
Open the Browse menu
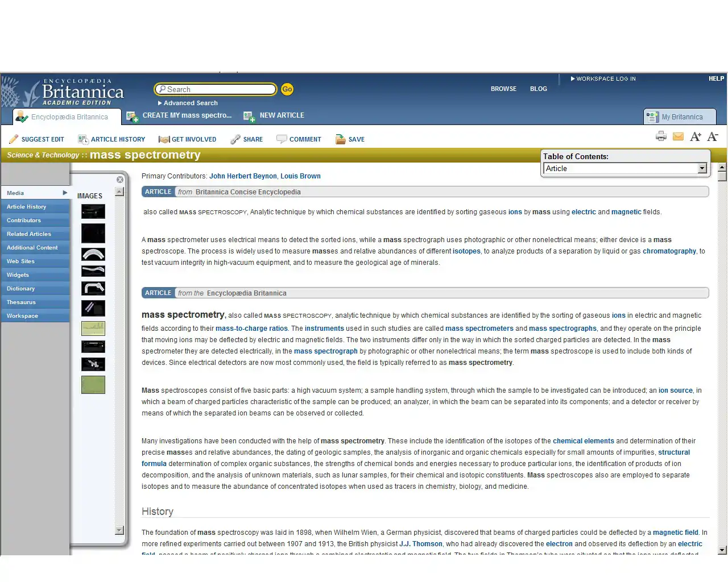[503, 89]
